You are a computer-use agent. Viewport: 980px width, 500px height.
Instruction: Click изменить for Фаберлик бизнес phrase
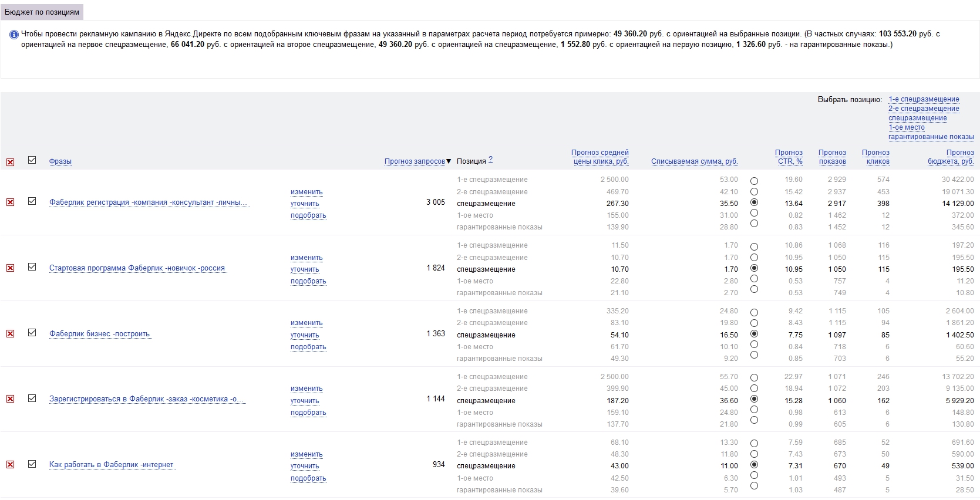[x=307, y=323]
